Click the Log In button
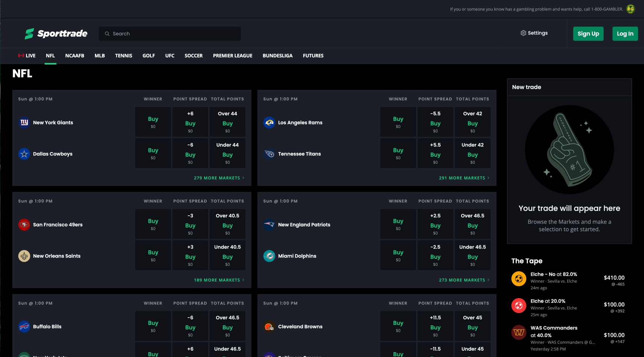This screenshot has height=357, width=644. (625, 34)
